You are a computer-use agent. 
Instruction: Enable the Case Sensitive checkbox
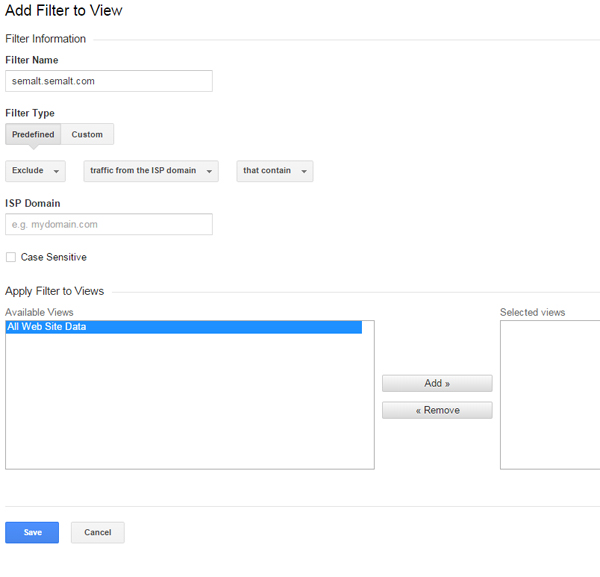tap(11, 258)
